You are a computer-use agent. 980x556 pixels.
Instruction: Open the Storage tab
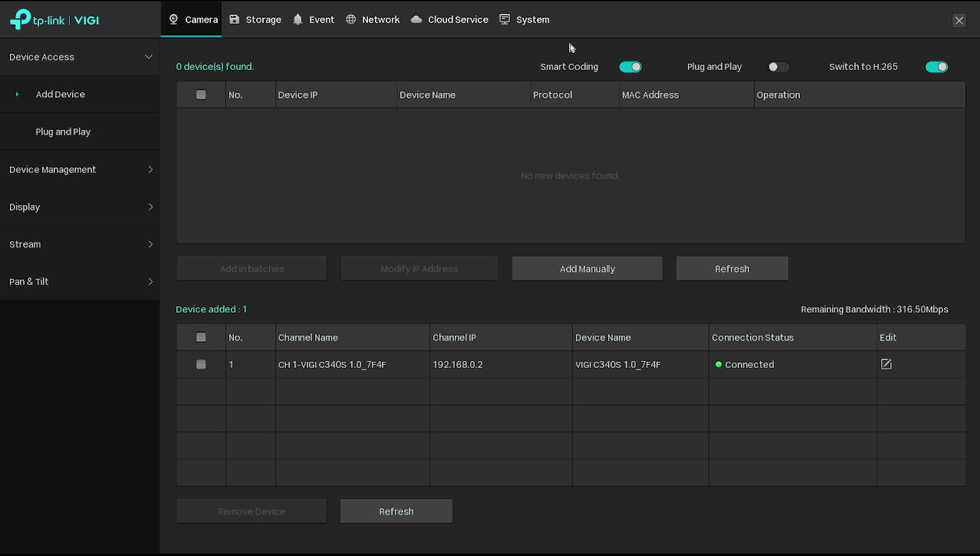[x=255, y=20]
